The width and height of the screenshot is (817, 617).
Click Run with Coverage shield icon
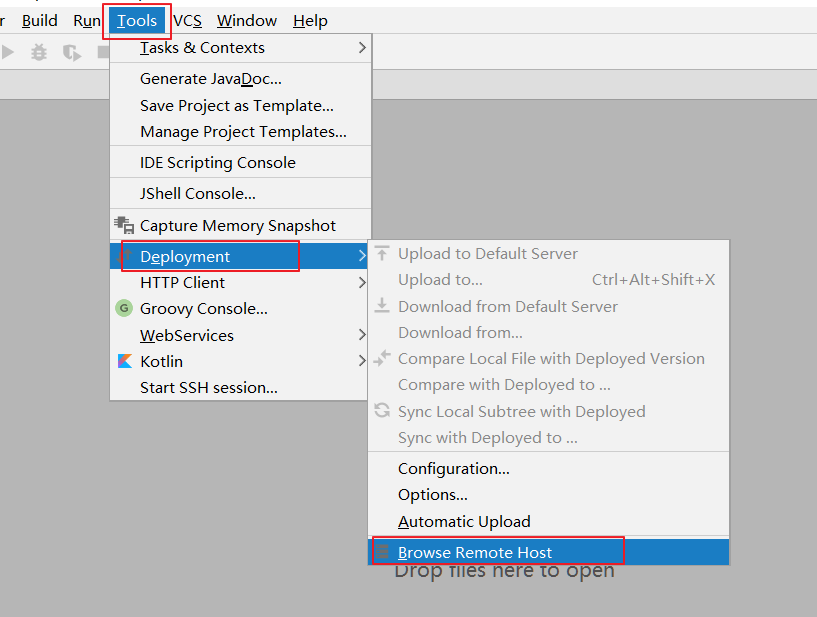click(71, 53)
